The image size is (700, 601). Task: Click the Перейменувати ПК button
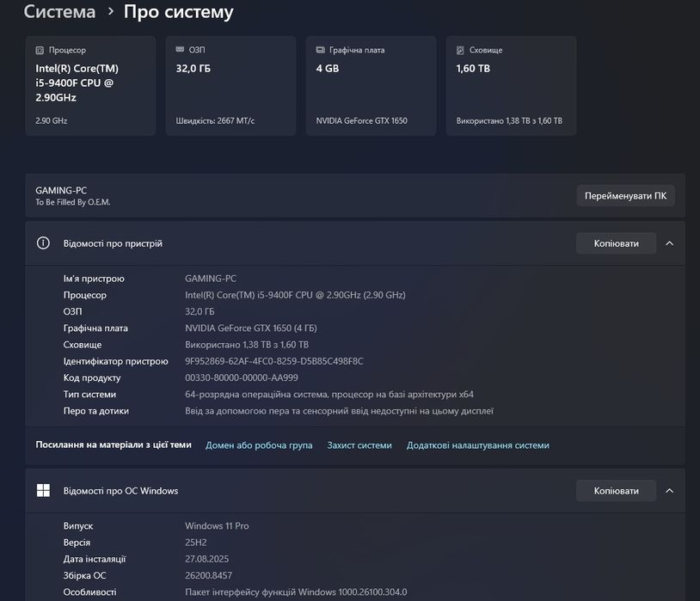tap(625, 195)
